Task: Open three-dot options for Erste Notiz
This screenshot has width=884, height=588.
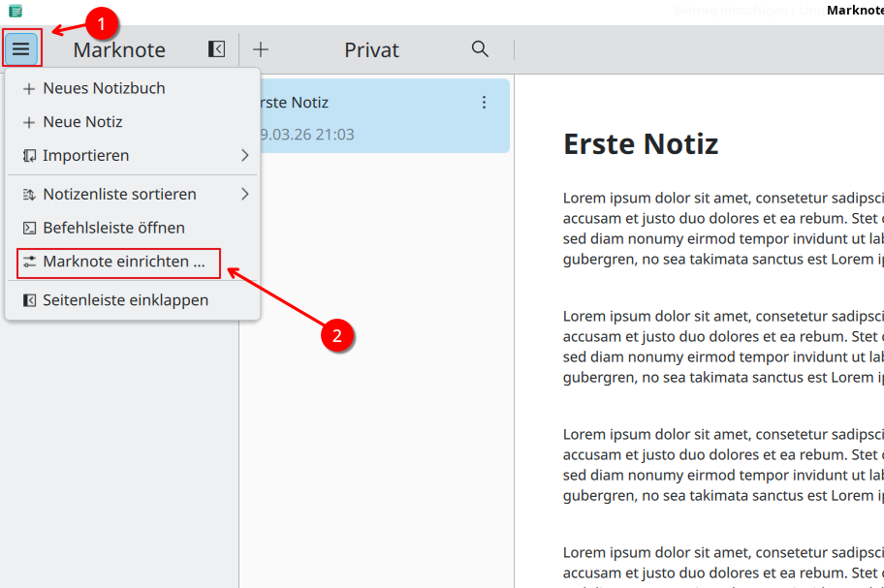Action: point(485,103)
